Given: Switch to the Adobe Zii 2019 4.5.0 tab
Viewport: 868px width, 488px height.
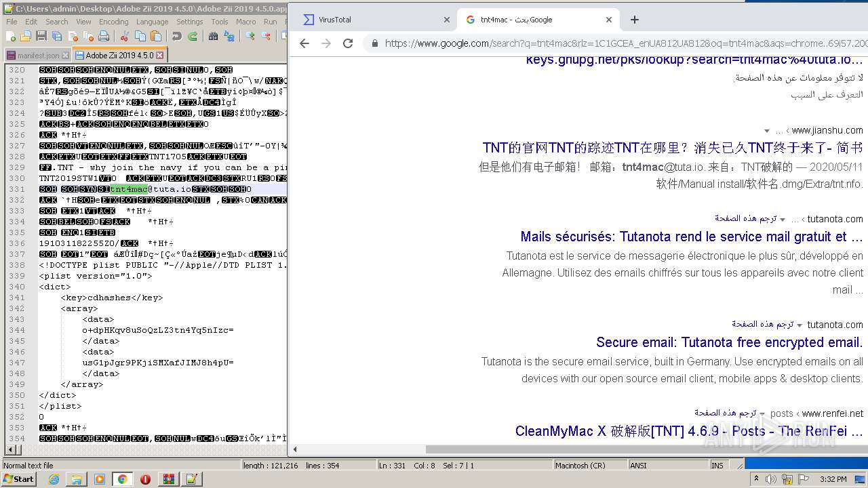Looking at the screenshot, I should click(x=119, y=55).
